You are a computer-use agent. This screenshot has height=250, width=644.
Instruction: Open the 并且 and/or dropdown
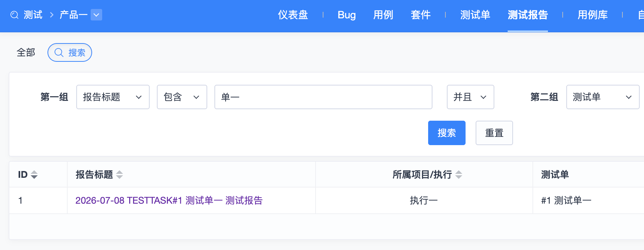point(470,97)
